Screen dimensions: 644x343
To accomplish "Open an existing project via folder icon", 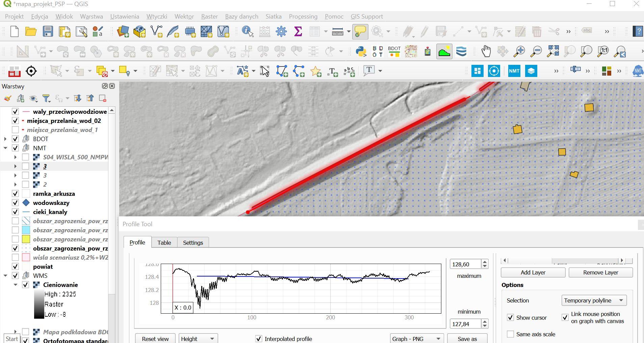I will click(x=31, y=31).
